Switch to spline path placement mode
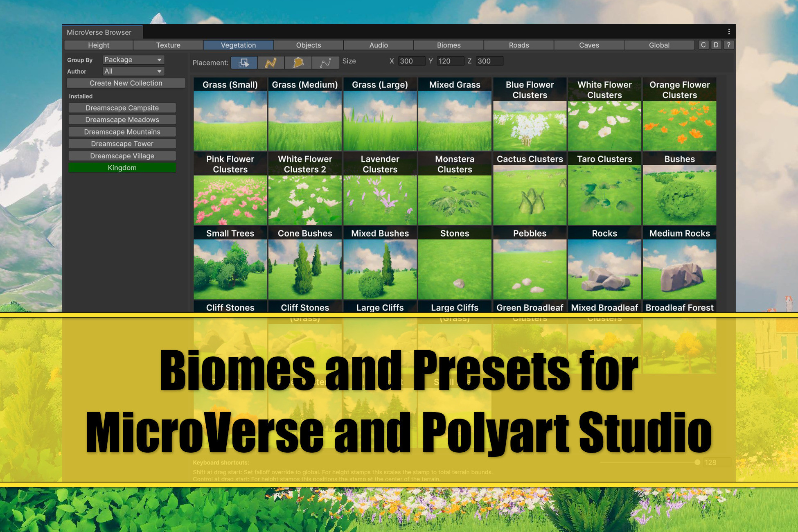This screenshot has height=532, width=798. tap(271, 62)
